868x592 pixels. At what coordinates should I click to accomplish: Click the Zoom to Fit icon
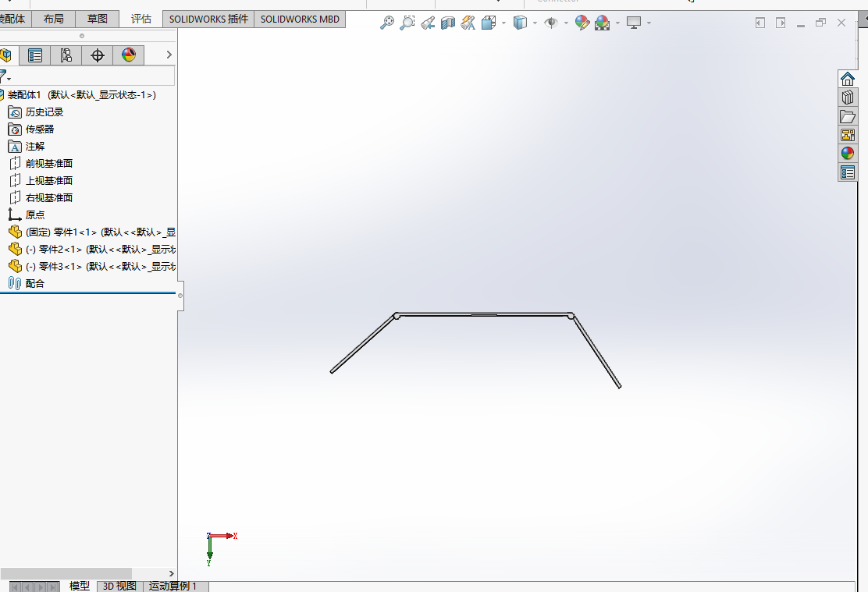pyautogui.click(x=387, y=23)
